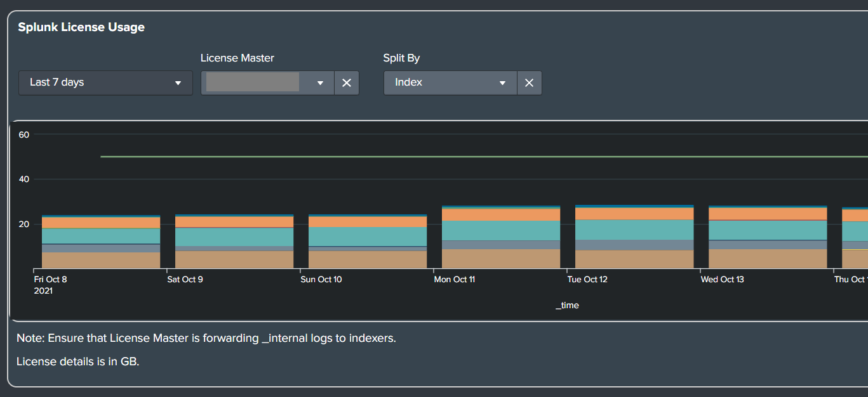Click the License details is in GB note

[x=77, y=361]
